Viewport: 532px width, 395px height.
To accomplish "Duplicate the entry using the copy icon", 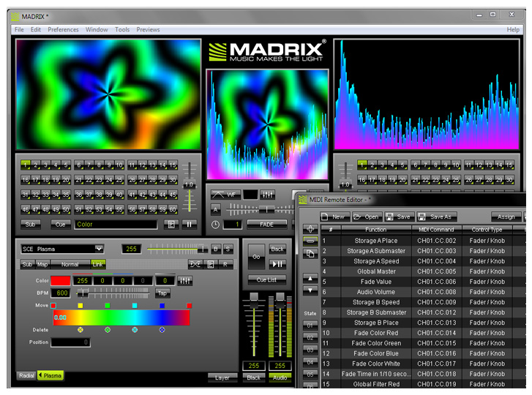I will point(310,254).
